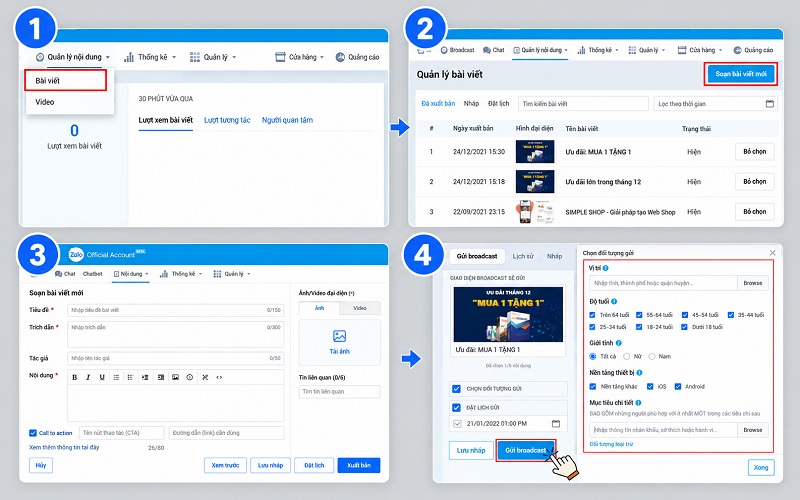
Task: Click Underline icon in Nội dung editor toolbar
Action: pyautogui.click(x=102, y=378)
